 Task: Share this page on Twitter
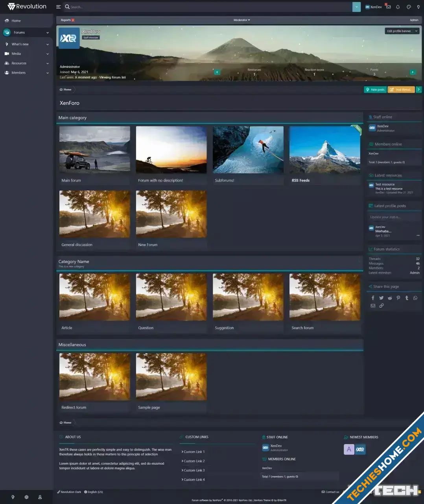[381, 298]
